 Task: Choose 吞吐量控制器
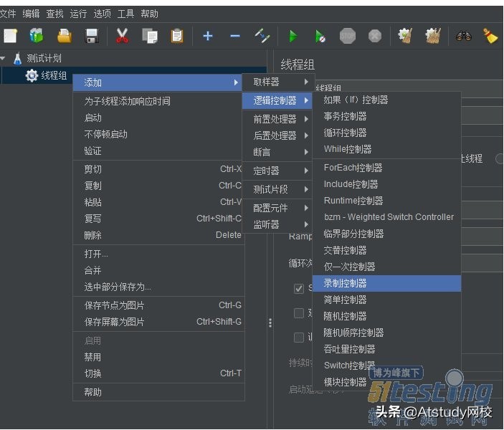(386, 349)
